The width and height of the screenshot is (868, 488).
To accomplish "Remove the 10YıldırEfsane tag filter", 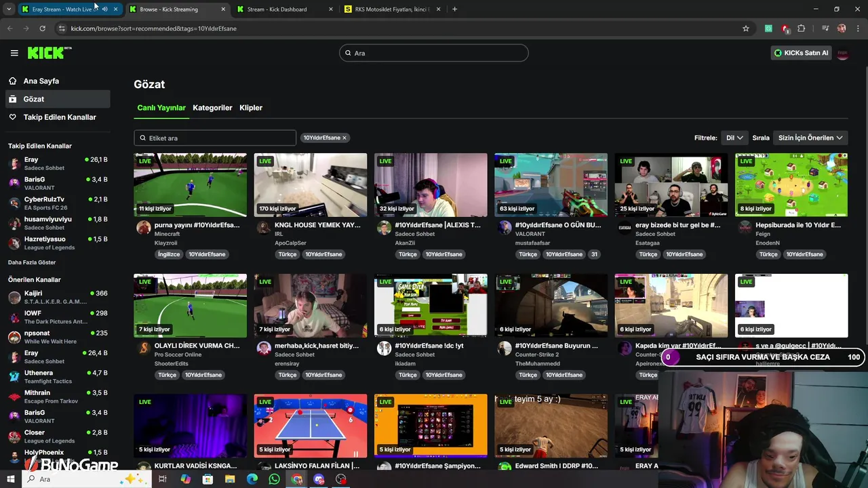I will (x=344, y=138).
